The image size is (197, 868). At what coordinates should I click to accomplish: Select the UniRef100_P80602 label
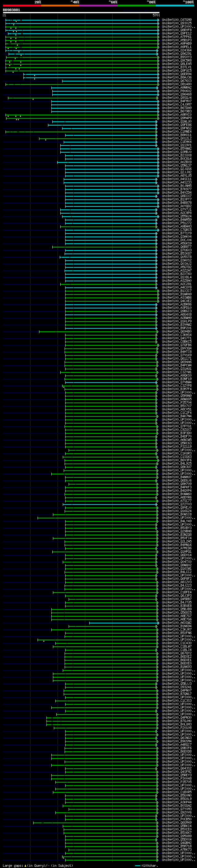177,91
